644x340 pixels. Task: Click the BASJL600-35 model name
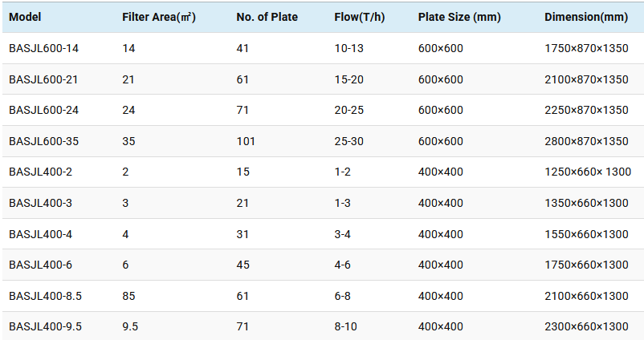point(43,141)
